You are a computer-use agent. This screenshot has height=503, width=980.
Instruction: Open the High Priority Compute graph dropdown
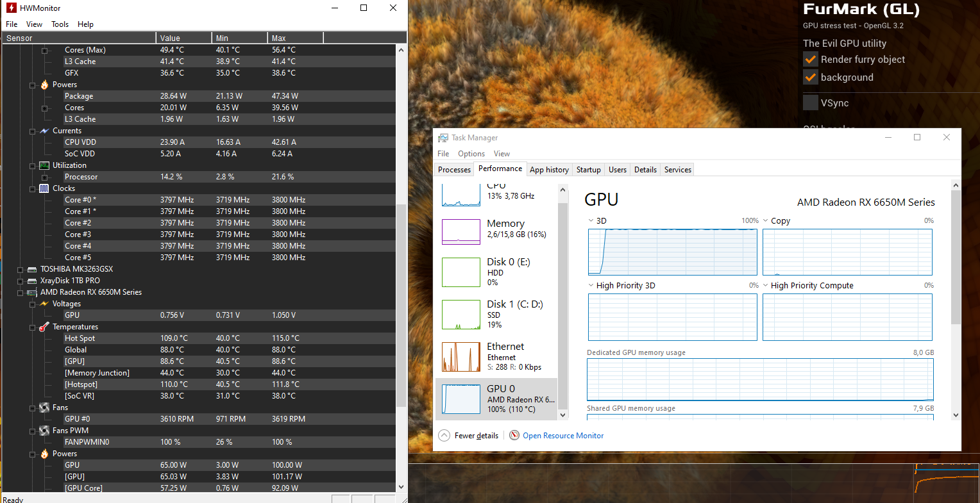point(766,285)
